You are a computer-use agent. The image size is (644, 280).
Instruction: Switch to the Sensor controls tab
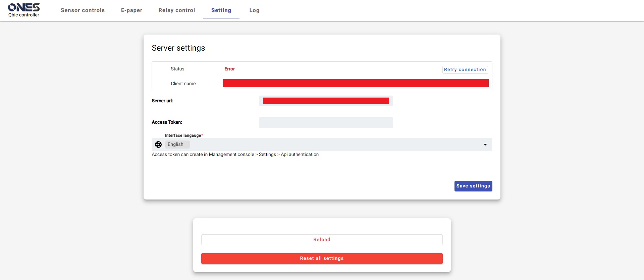83,10
